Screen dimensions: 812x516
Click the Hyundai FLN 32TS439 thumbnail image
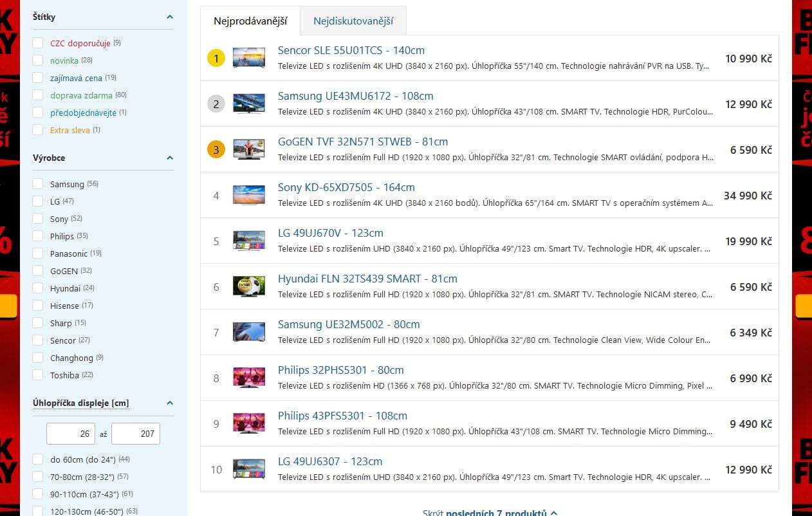coord(248,286)
